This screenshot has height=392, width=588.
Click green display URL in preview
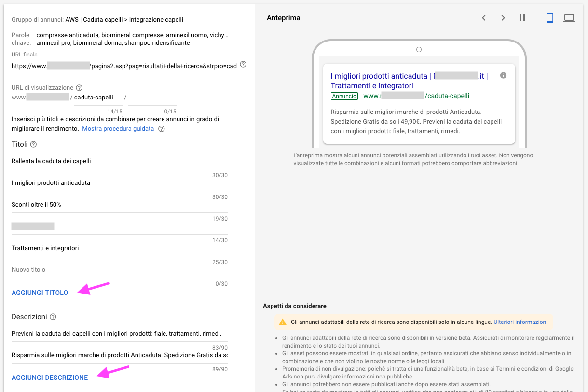point(416,96)
